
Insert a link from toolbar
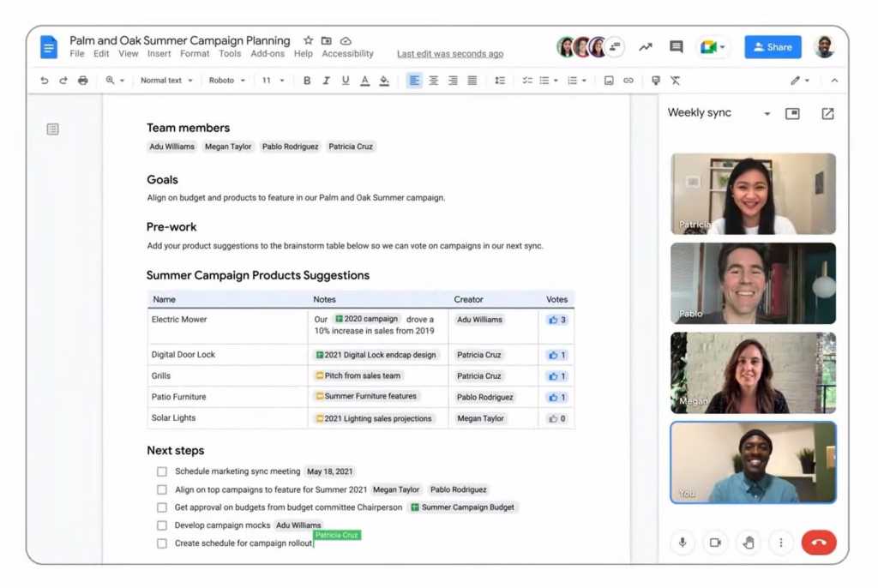coord(628,81)
